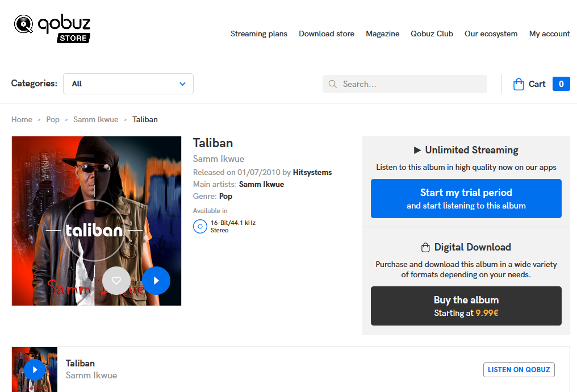Go to the Pop breadcrumb
Image resolution: width=577 pixels, height=392 pixels.
pyautogui.click(x=53, y=119)
